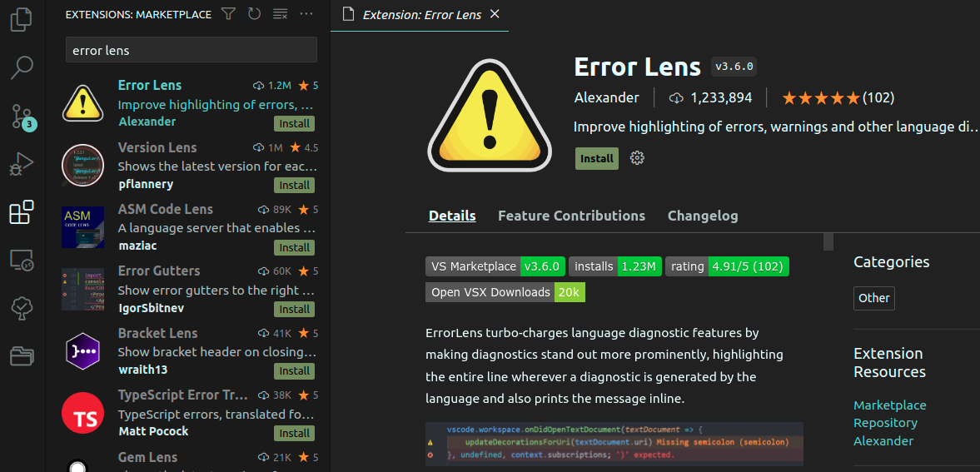This screenshot has width=980, height=472.
Task: Install the ASM Code Lens extension
Action: pyautogui.click(x=295, y=247)
